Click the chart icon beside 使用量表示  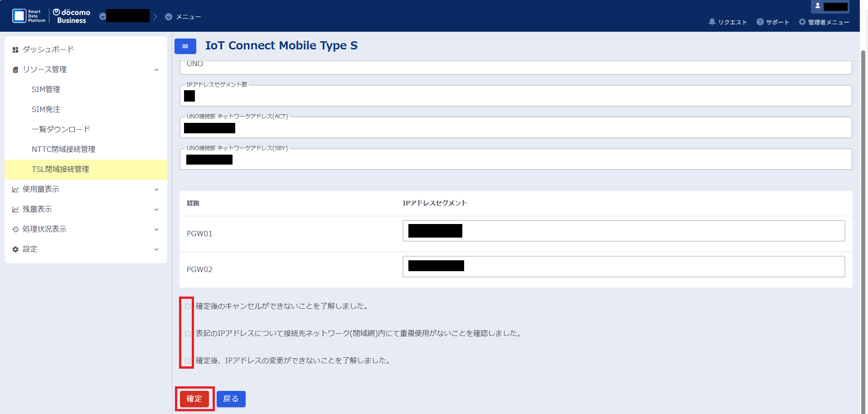(x=15, y=190)
